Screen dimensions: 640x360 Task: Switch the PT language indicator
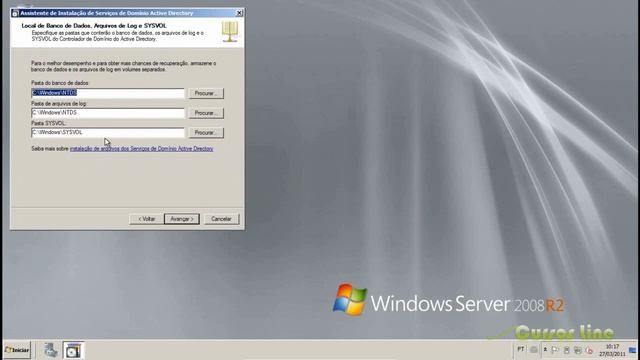520,349
